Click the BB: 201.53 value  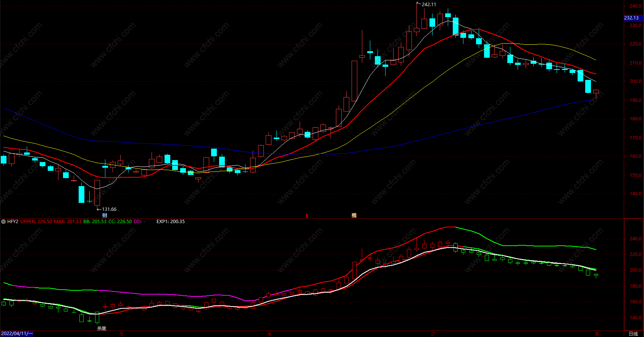click(95, 222)
